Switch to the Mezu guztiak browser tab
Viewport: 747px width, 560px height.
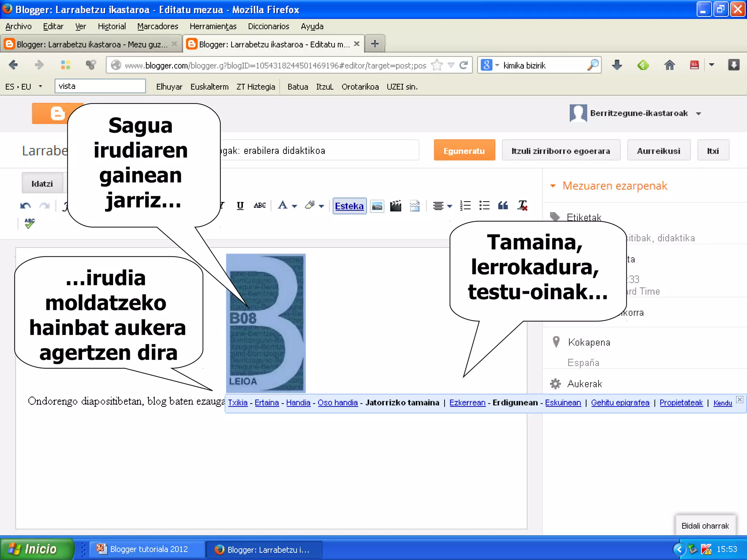(91, 44)
